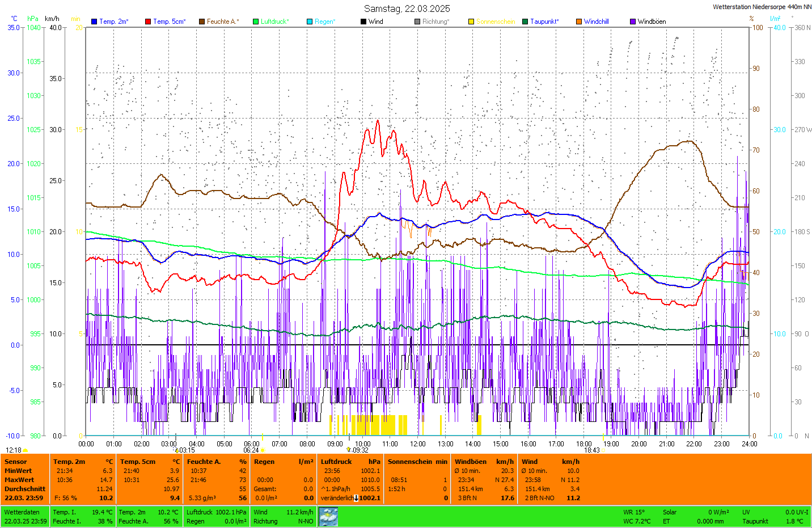Click the yellow icon beside 12:18
Image resolution: width=812 pixels, height=528 pixels.
point(25,450)
